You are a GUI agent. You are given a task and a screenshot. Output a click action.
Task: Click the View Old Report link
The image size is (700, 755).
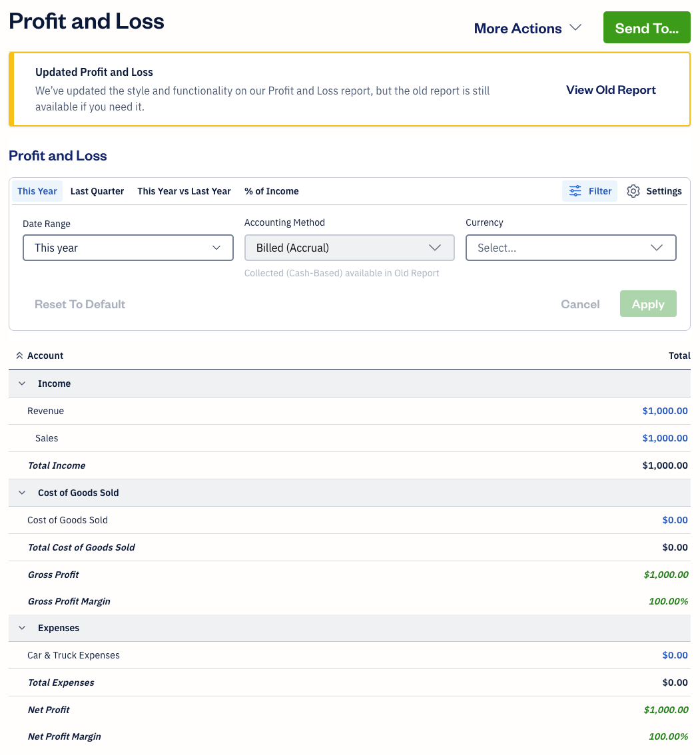pyautogui.click(x=611, y=90)
